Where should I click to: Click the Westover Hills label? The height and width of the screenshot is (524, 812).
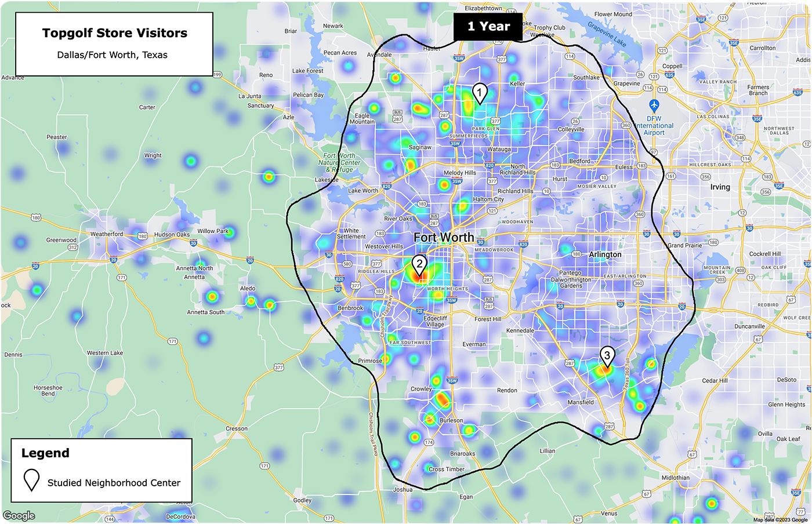click(384, 246)
